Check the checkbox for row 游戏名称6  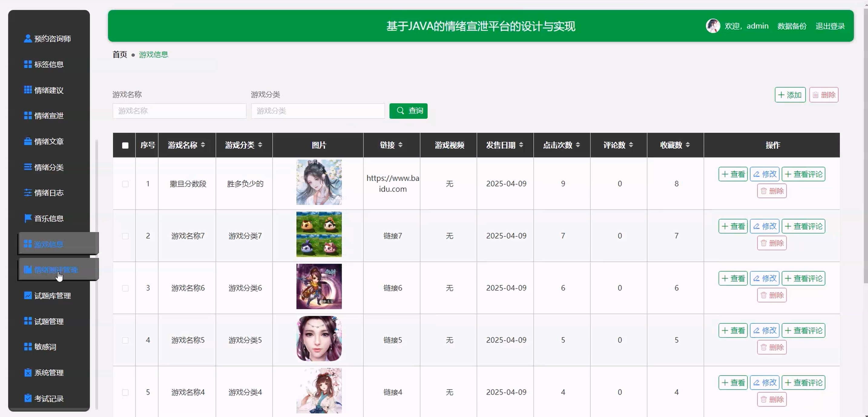click(125, 289)
